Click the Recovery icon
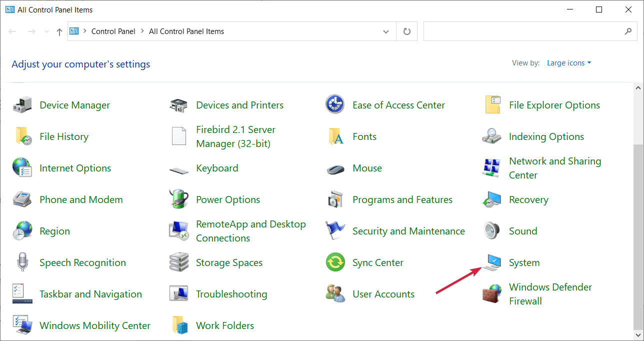644x341 pixels. (491, 199)
